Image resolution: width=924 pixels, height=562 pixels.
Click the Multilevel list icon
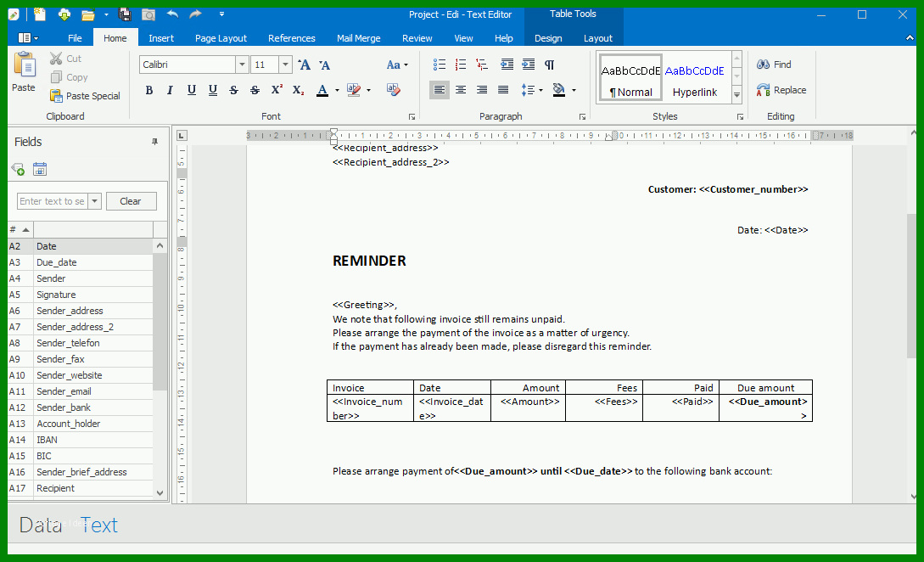(x=482, y=65)
